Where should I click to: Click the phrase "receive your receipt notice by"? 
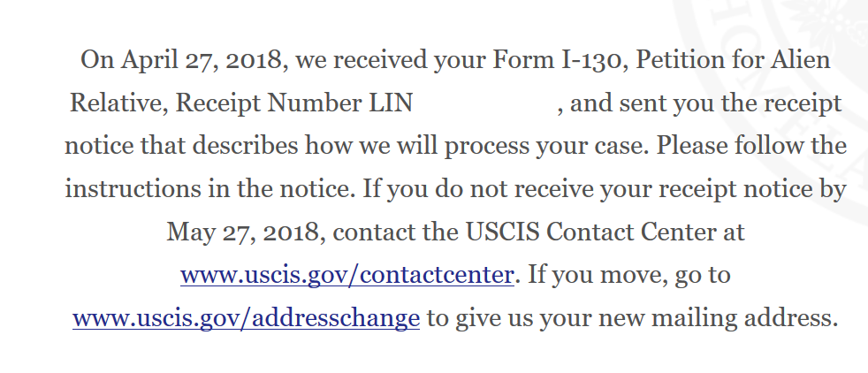click(672, 189)
